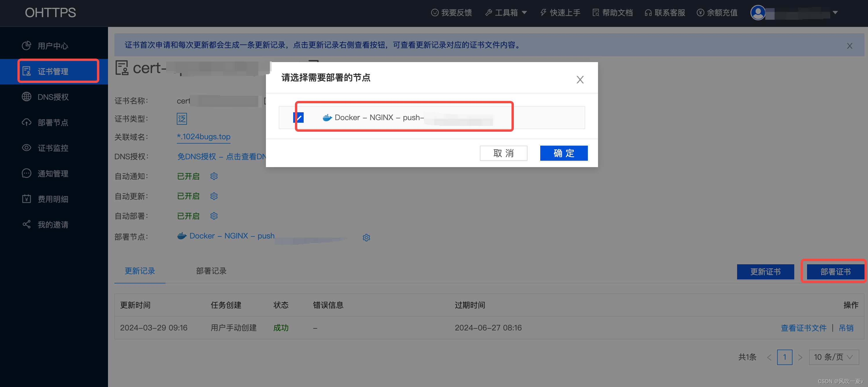This screenshot has width=868, height=387.
Task: Click the user avatar icon
Action: point(758,13)
